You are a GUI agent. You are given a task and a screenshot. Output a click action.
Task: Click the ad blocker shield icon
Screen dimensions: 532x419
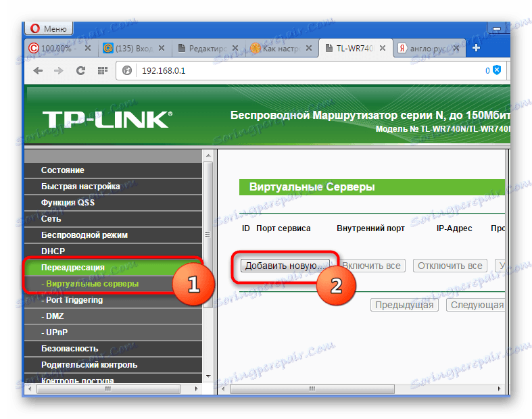click(497, 70)
